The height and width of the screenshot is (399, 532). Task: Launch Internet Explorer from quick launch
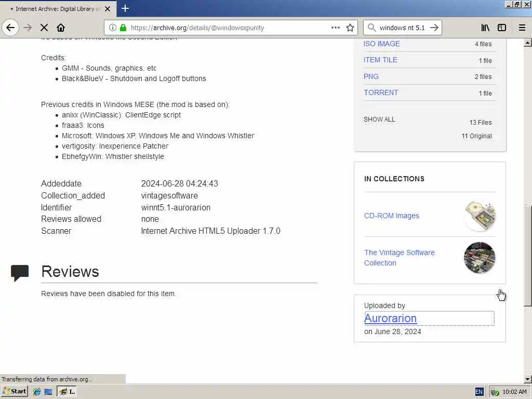click(37, 392)
